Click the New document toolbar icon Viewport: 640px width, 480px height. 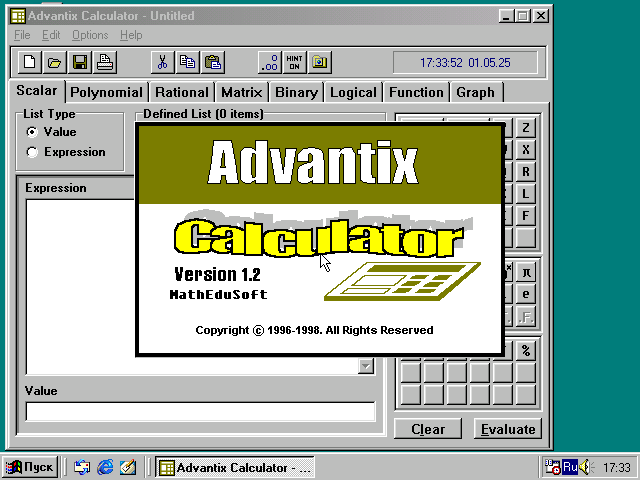coord(31,62)
